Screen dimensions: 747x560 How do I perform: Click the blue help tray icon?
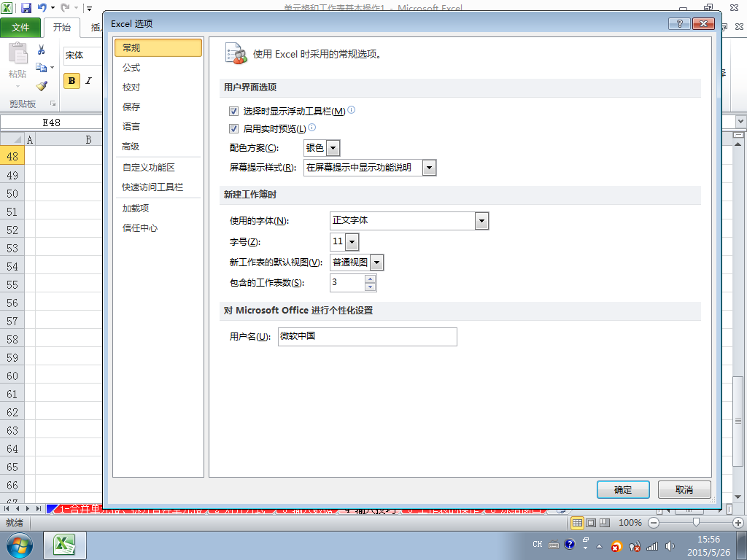pos(569,544)
